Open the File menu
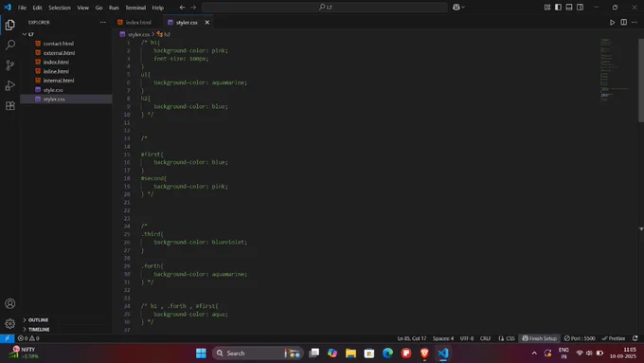 point(22,8)
